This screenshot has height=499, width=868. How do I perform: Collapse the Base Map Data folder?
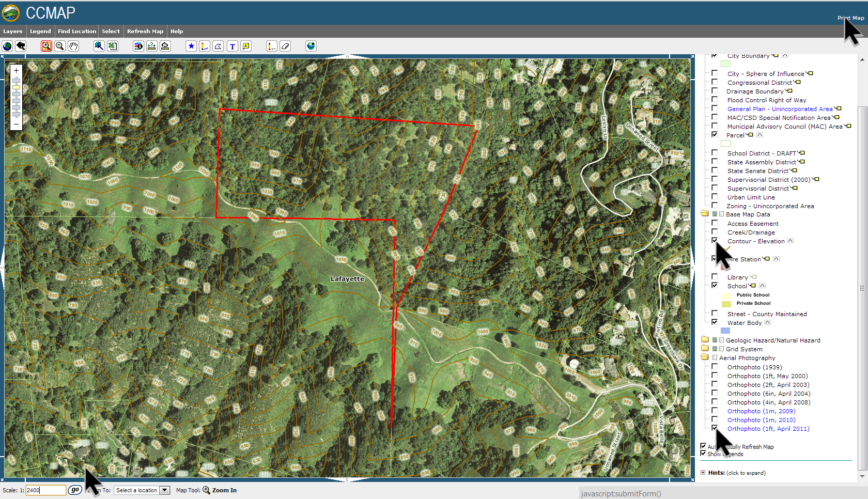point(705,213)
